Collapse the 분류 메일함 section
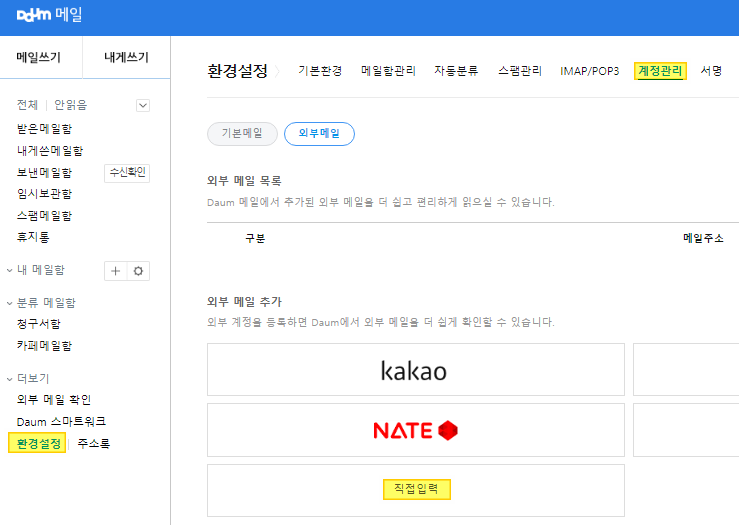Image resolution: width=739 pixels, height=525 pixels. click(9, 303)
